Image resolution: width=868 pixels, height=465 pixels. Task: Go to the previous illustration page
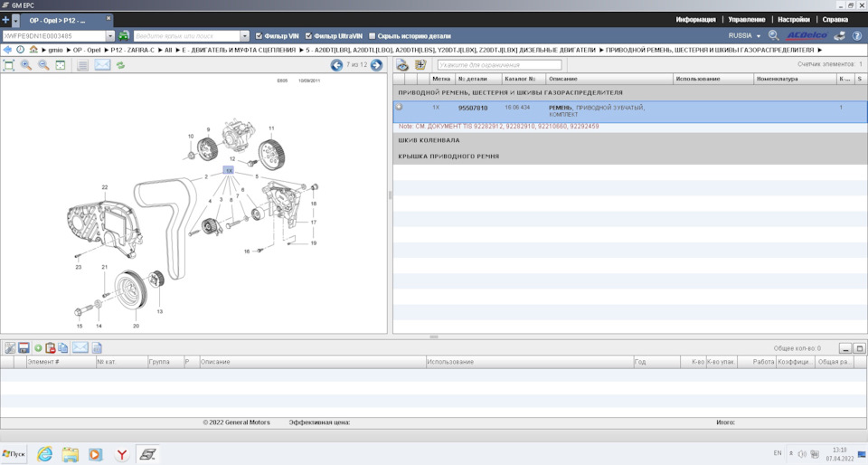tap(336, 65)
